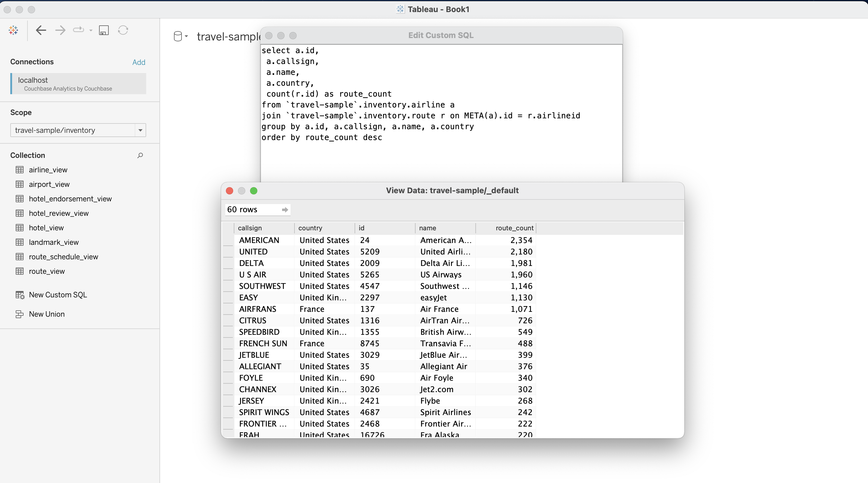
Task: Click the Tableau logo start page icon
Action: pyautogui.click(x=14, y=30)
